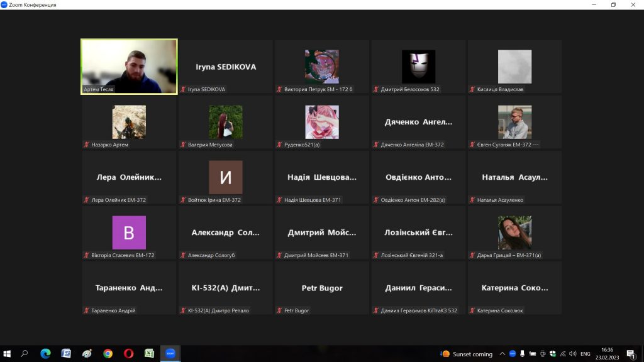
Task: Click Zoom icon in system tray
Action: (512, 354)
